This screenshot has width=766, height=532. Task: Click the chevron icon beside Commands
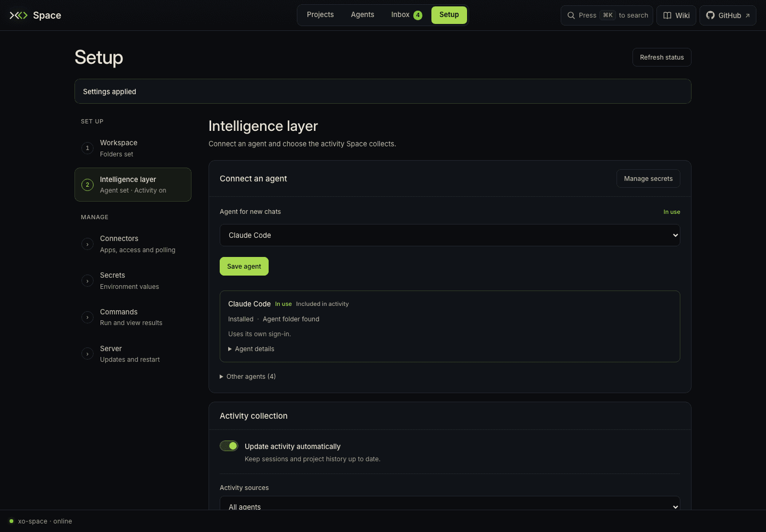pyautogui.click(x=87, y=318)
